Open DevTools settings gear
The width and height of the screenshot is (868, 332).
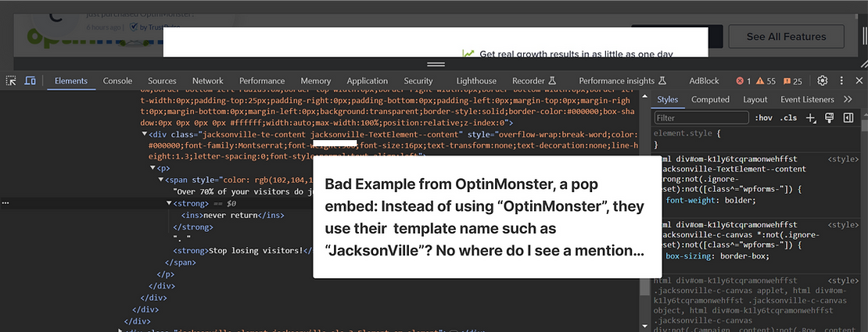(823, 80)
